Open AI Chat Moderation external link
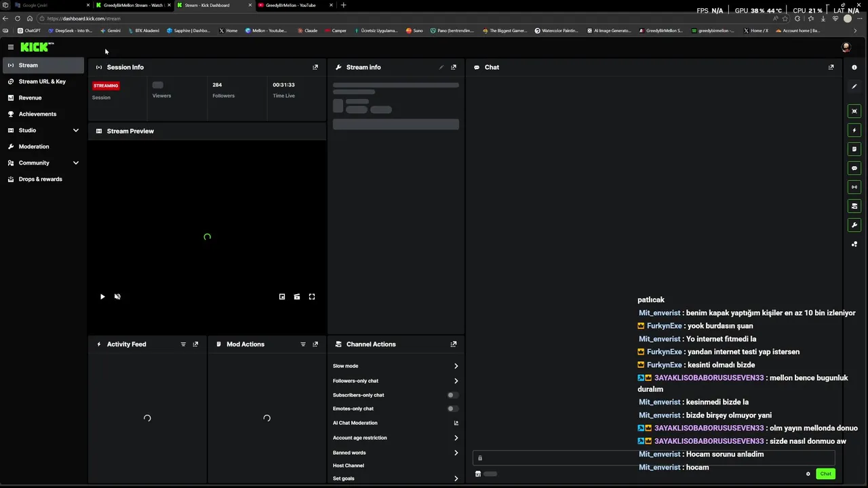 tap(456, 423)
